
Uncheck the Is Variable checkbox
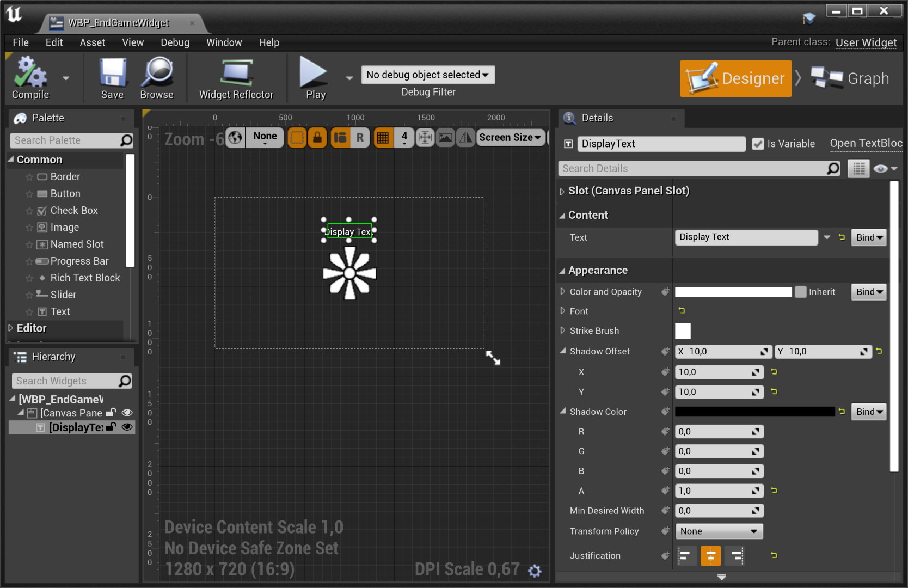pos(758,144)
